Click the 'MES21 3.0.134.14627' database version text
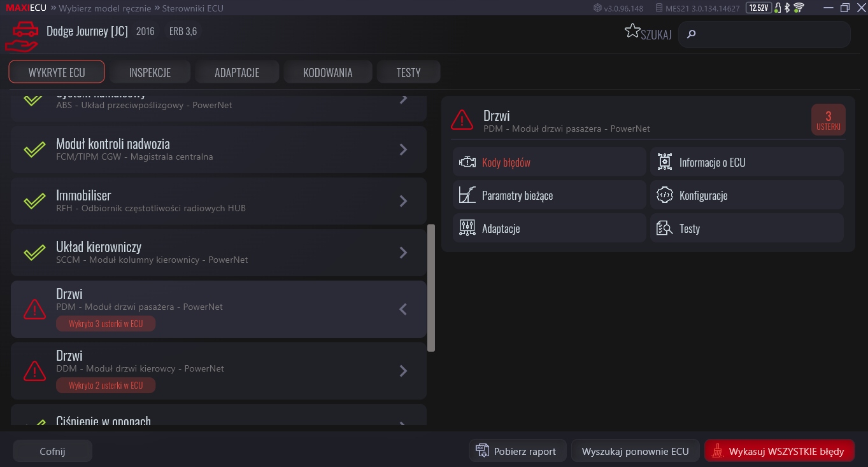Viewport: 868px width, 467px height. click(x=704, y=8)
